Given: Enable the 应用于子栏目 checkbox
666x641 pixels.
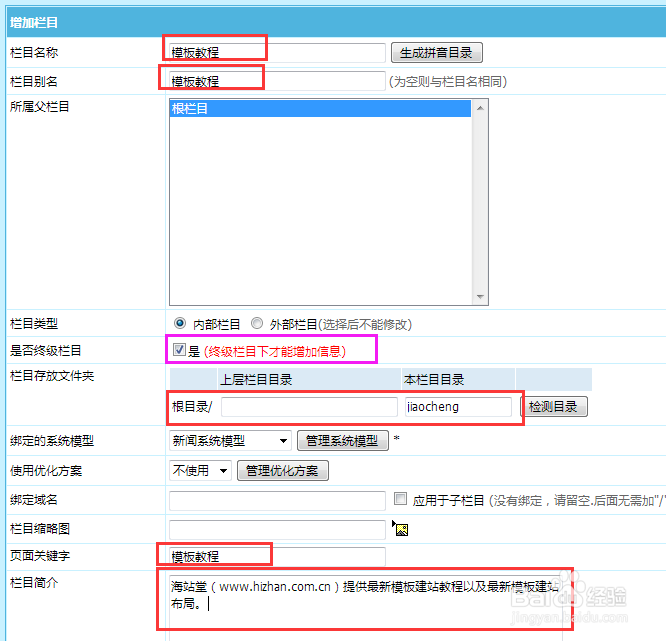Looking at the screenshot, I should pyautogui.click(x=400, y=499).
